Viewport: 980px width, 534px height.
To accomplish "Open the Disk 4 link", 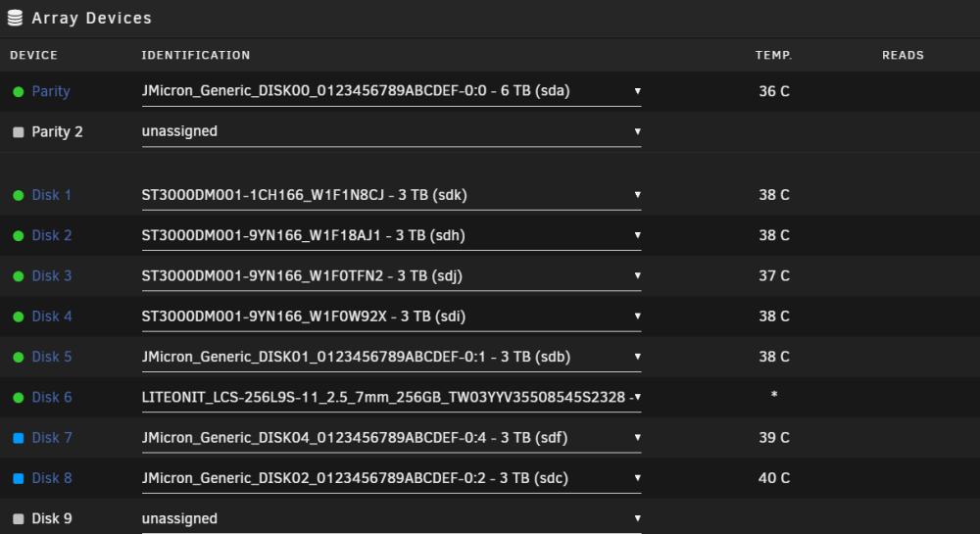I will pos(52,316).
